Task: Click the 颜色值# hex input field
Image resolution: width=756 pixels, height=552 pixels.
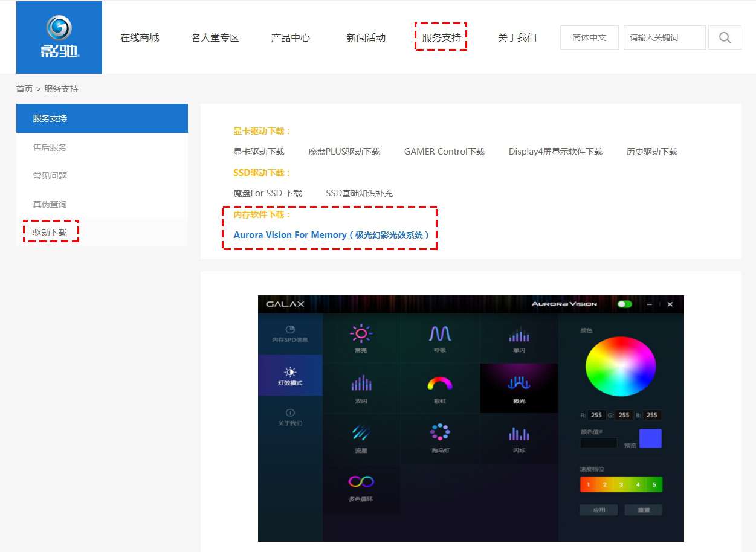Action: coord(599,443)
